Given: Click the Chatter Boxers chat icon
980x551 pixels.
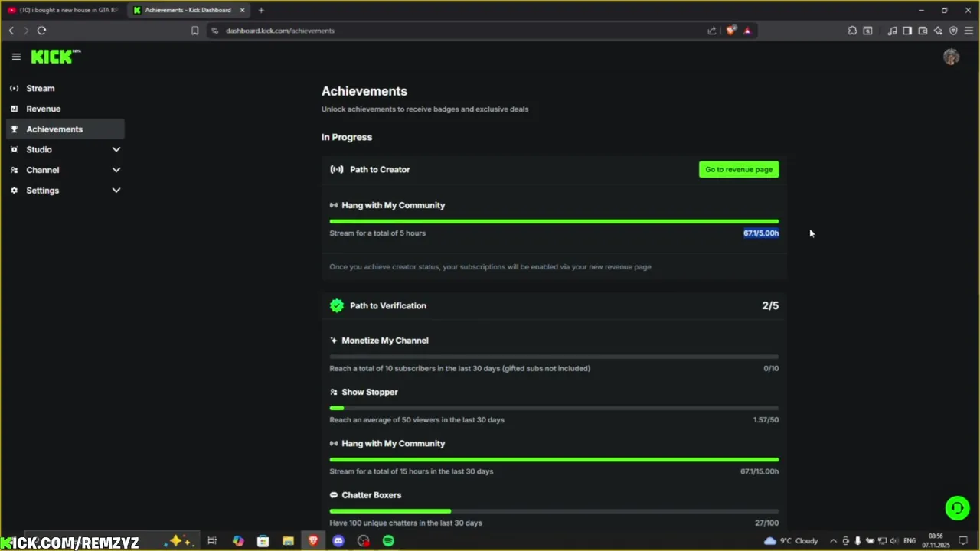Looking at the screenshot, I should [334, 495].
